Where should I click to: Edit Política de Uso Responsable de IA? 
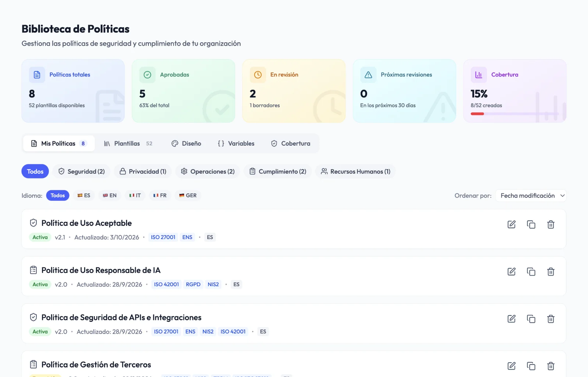point(512,271)
